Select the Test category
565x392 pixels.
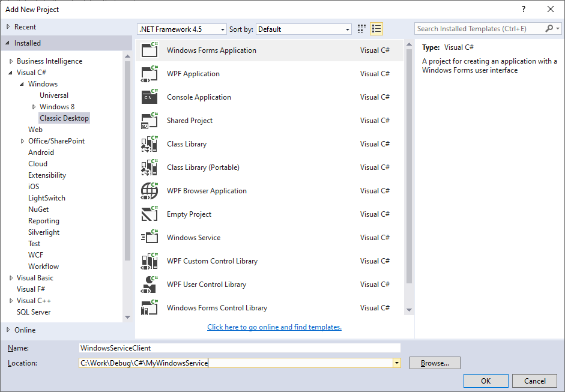point(34,244)
